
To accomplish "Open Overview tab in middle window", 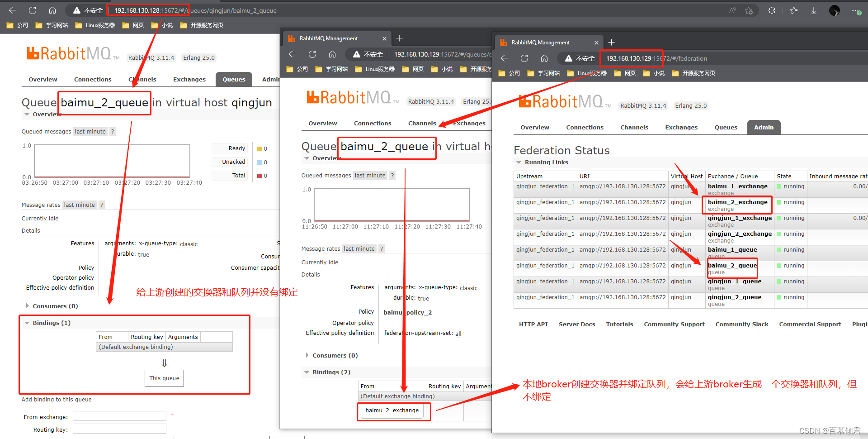I will (323, 123).
